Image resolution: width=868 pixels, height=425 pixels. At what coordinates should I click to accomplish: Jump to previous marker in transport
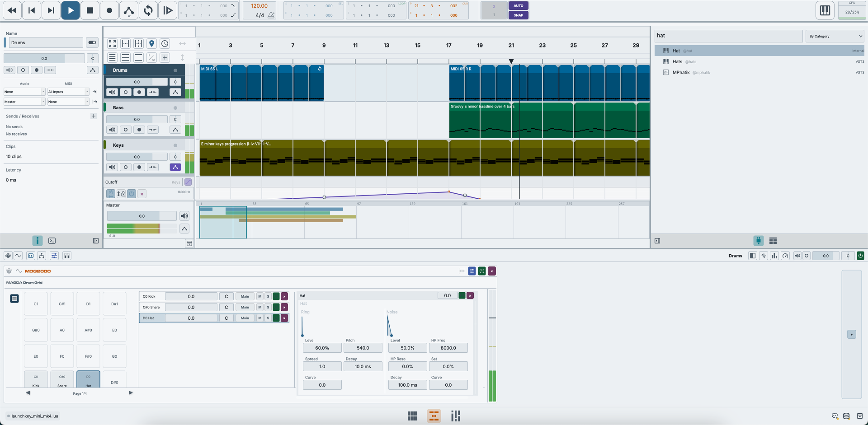pos(32,10)
